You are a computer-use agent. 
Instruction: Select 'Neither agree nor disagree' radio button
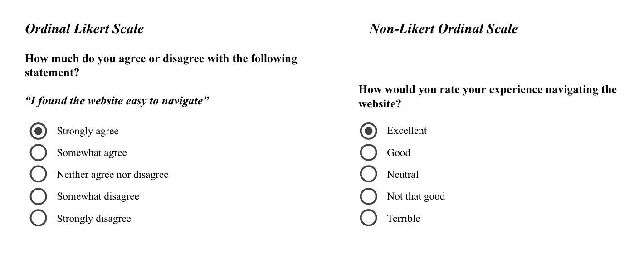point(39,175)
